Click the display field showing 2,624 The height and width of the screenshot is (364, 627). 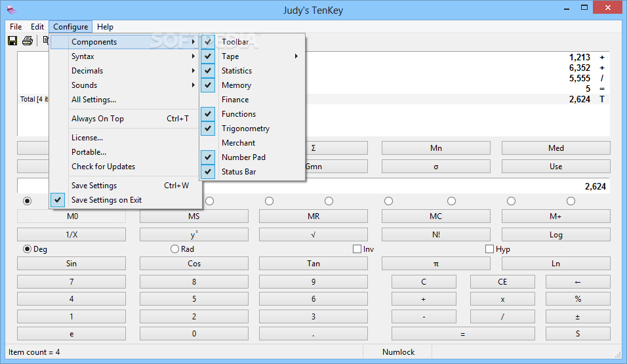point(313,186)
